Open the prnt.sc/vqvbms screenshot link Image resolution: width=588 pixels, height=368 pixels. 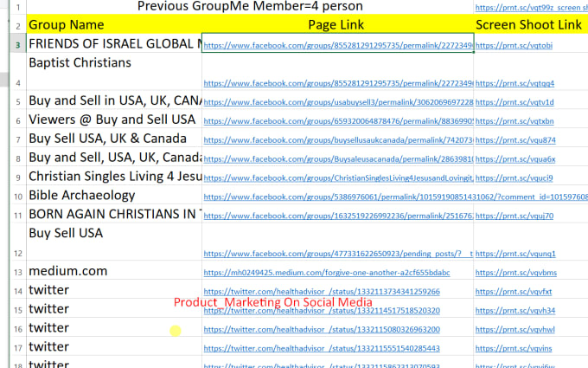point(516,273)
